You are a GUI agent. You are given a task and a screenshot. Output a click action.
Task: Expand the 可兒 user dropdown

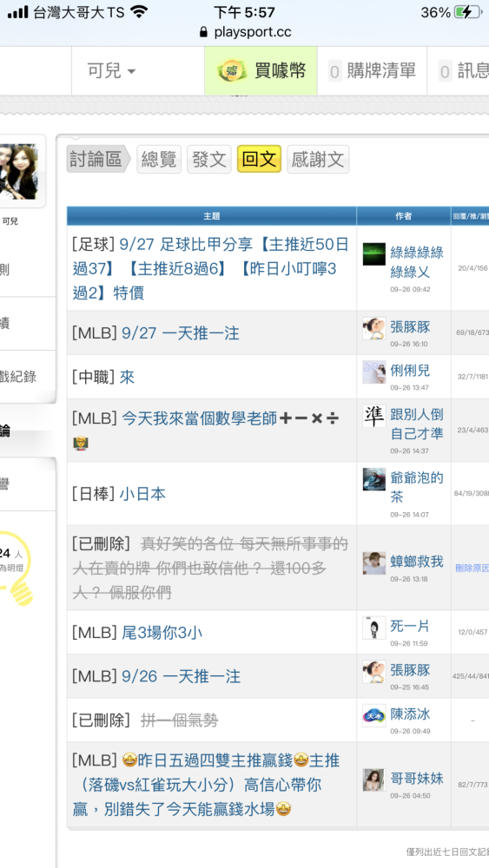coord(111,71)
